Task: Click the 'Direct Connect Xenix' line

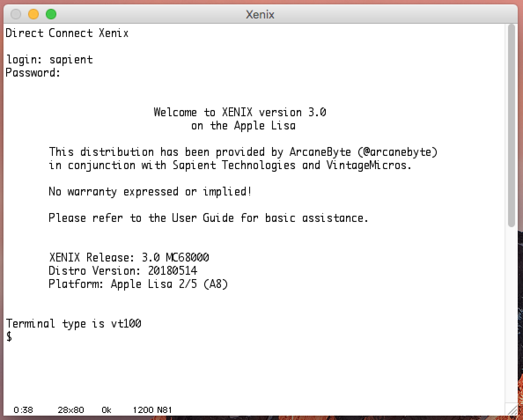Action: (67, 33)
